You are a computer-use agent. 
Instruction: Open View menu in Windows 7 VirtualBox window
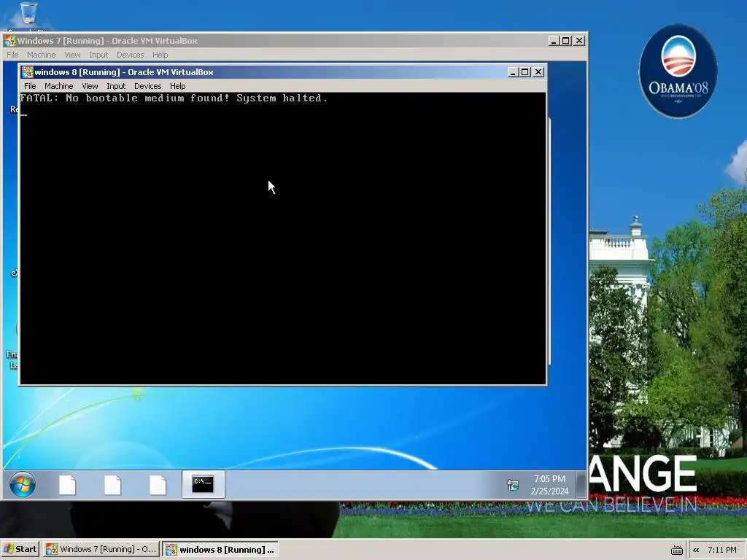[x=72, y=55]
